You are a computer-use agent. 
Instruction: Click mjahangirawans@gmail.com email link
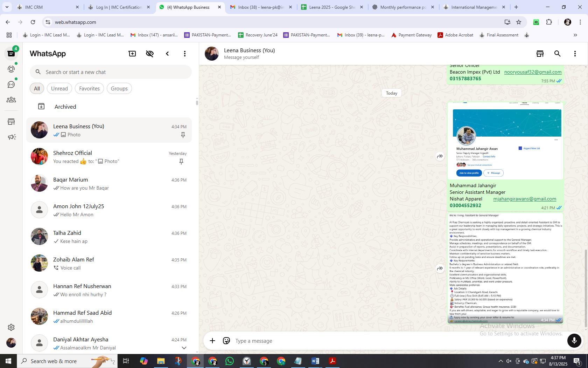[525, 199]
